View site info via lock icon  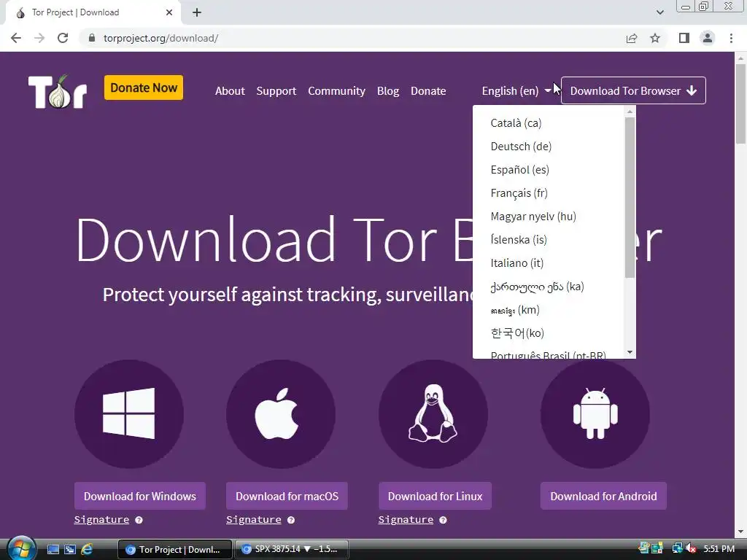pyautogui.click(x=92, y=38)
